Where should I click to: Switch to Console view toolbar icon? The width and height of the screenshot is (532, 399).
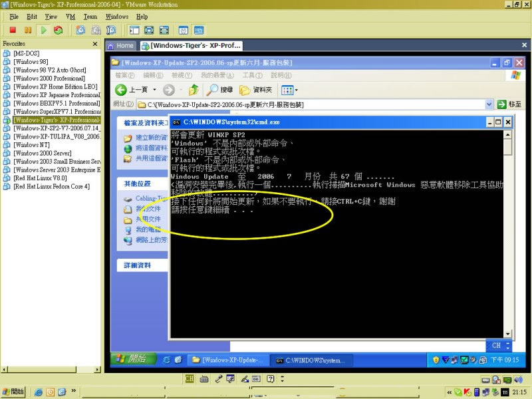click(199, 30)
